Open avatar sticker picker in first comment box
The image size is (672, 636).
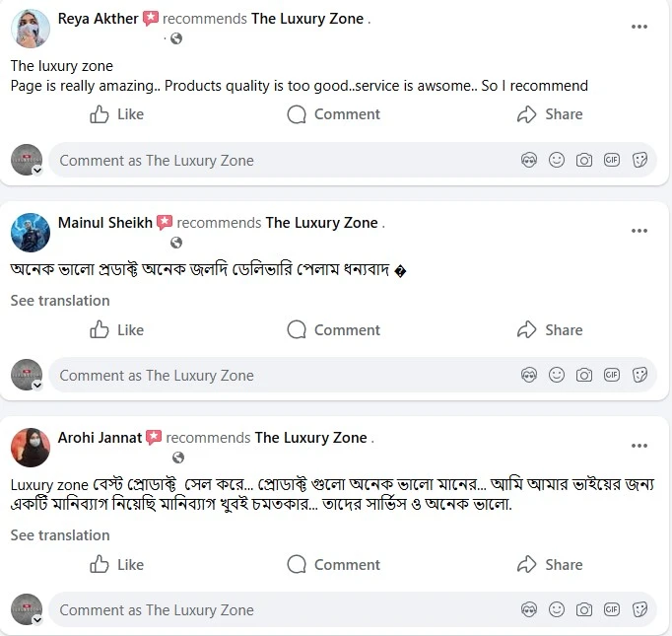click(x=529, y=160)
